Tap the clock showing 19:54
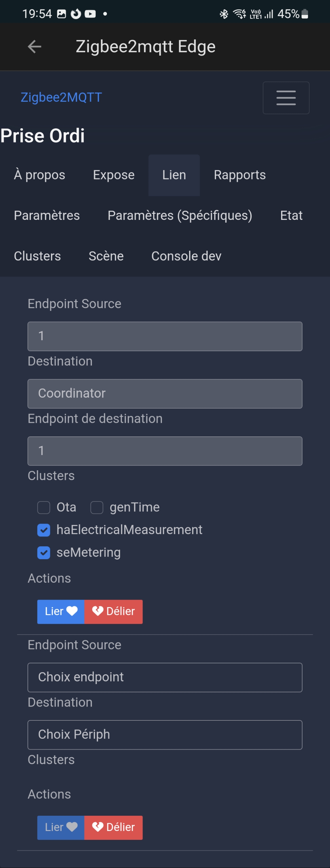 click(37, 14)
